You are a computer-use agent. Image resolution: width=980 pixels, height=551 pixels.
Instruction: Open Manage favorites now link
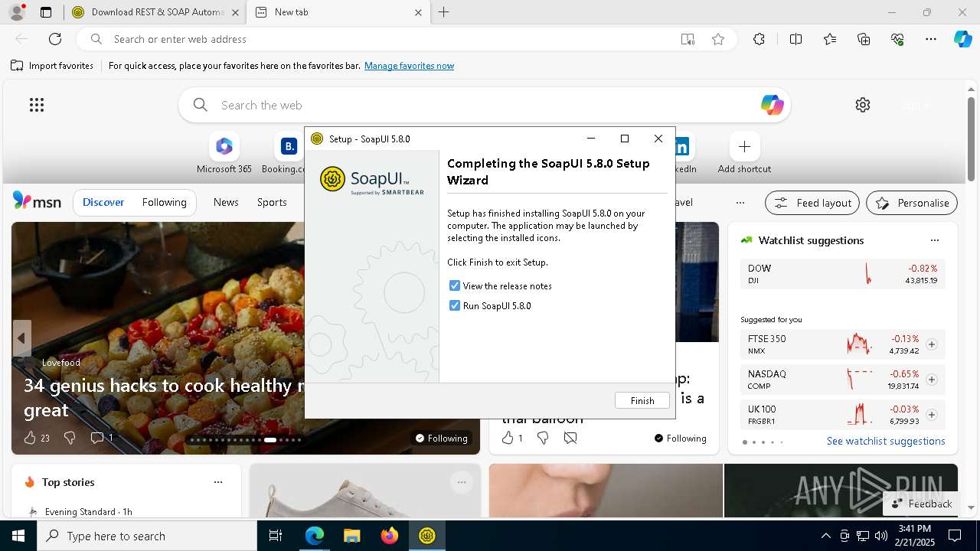[409, 66]
